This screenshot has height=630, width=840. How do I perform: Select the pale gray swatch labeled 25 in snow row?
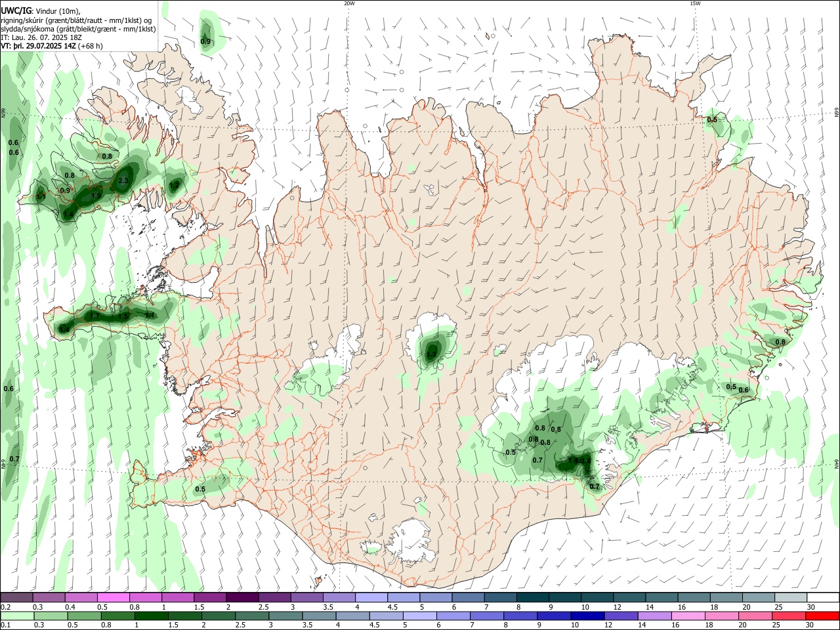pyautogui.click(x=791, y=597)
